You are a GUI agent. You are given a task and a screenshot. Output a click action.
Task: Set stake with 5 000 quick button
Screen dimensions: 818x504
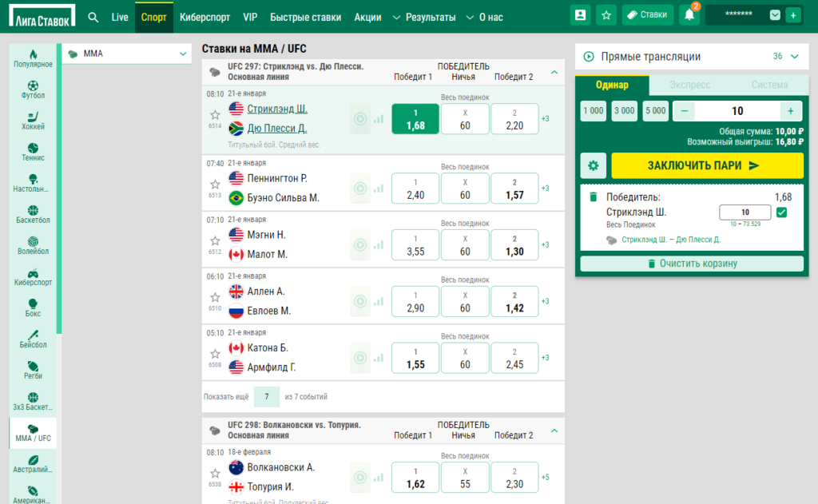pyautogui.click(x=655, y=111)
